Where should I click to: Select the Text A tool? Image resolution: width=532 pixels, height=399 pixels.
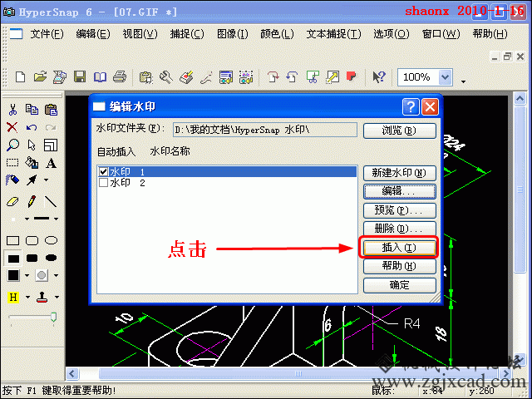51,163
